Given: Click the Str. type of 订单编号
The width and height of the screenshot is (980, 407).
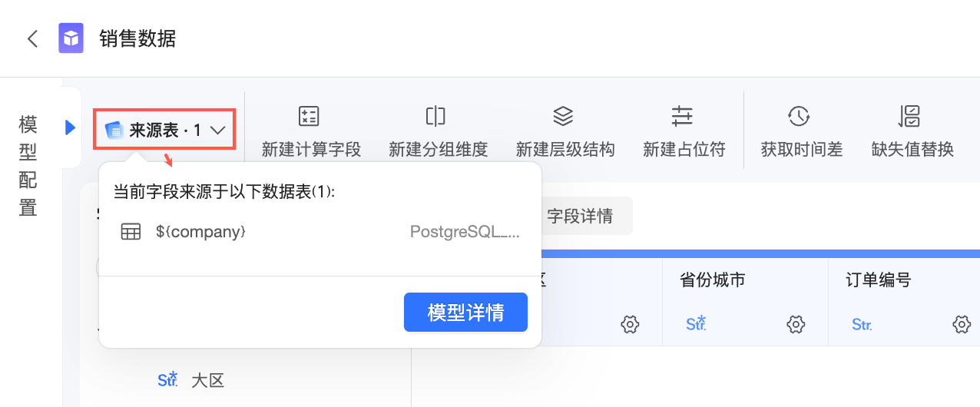Looking at the screenshot, I should click(x=862, y=325).
